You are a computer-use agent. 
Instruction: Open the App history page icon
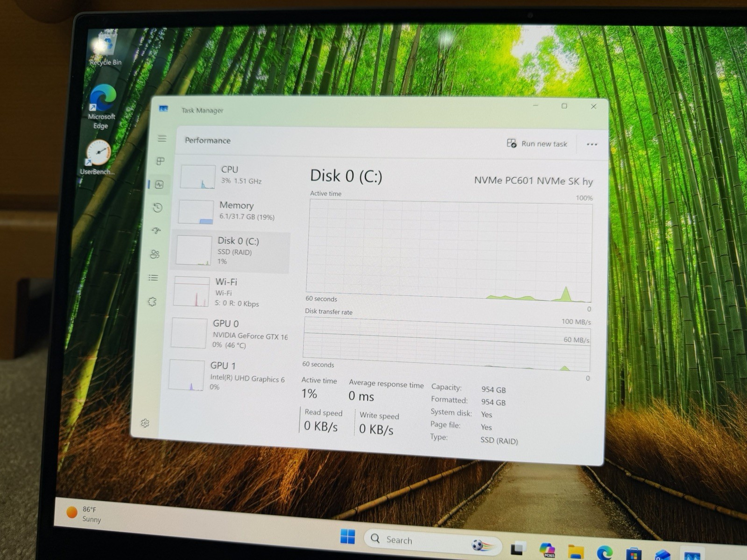click(x=158, y=208)
